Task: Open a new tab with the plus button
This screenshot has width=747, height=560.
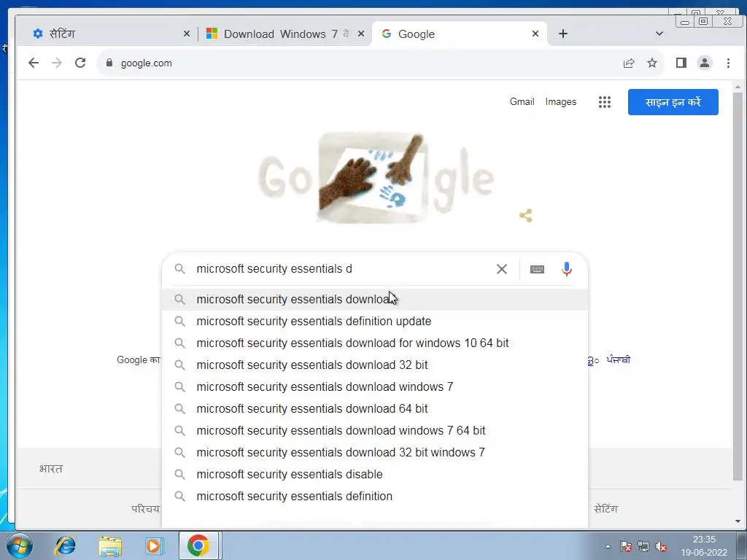Action: coord(562,34)
